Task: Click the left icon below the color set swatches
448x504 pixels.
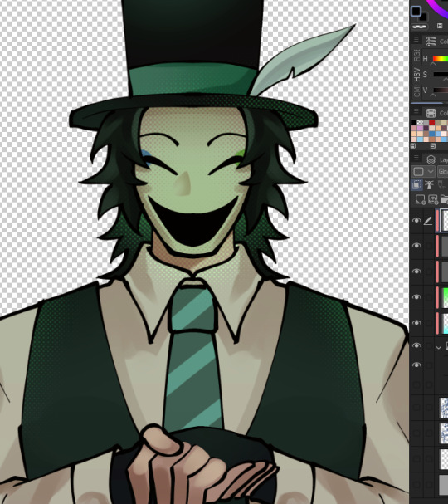Action: (x=413, y=146)
